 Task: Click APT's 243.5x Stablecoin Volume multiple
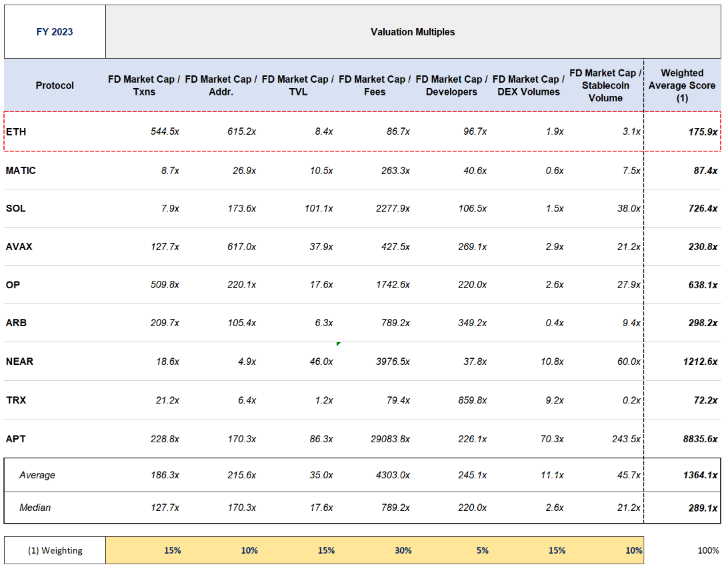[626, 438]
